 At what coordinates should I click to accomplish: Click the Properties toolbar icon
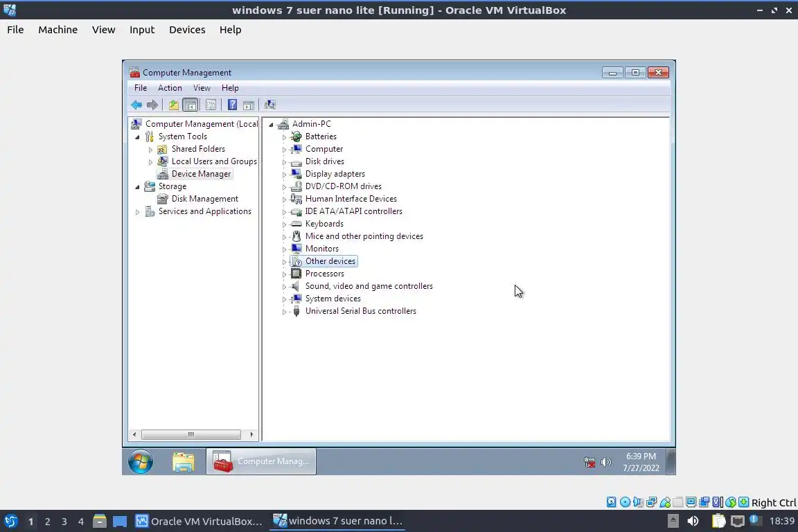(x=211, y=105)
